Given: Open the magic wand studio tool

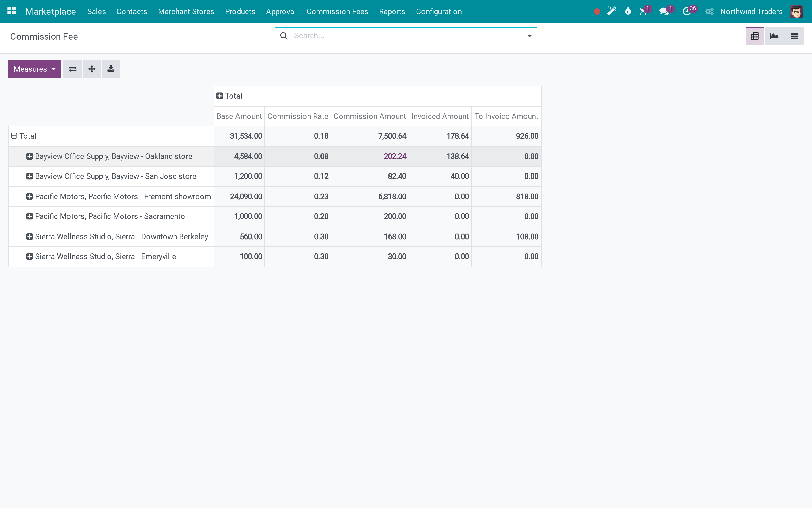Looking at the screenshot, I should click(612, 11).
